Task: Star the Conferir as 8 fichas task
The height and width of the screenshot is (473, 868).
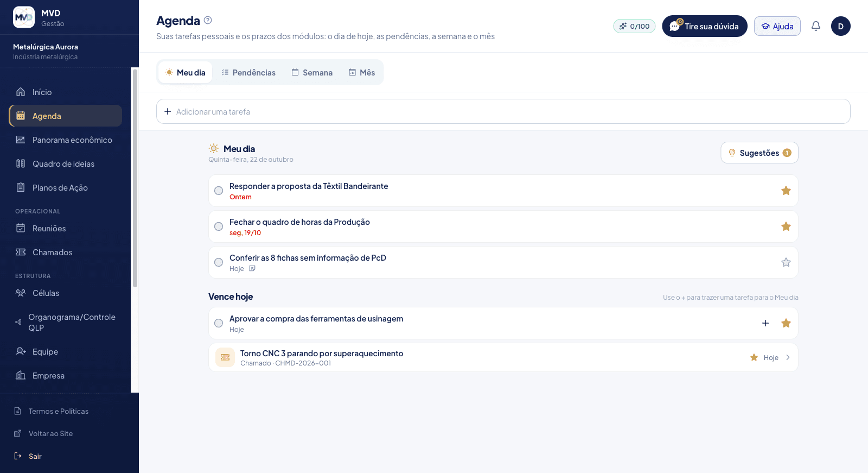Action: pyautogui.click(x=786, y=262)
